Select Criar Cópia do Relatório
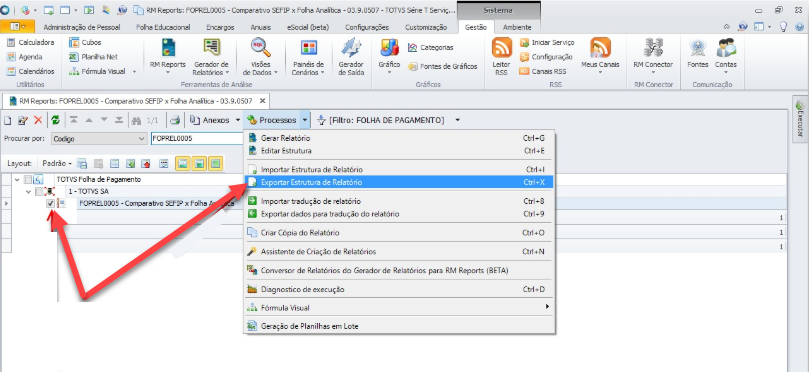This screenshot has height=372, width=809. coord(399,233)
